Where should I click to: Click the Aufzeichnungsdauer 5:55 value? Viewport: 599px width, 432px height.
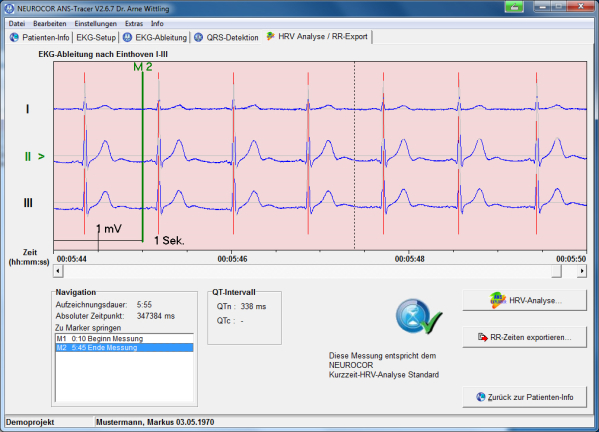pos(144,305)
